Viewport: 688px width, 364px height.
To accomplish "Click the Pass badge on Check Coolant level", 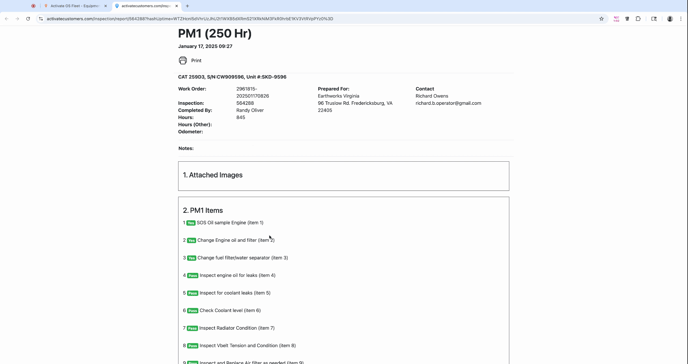I will pyautogui.click(x=193, y=310).
